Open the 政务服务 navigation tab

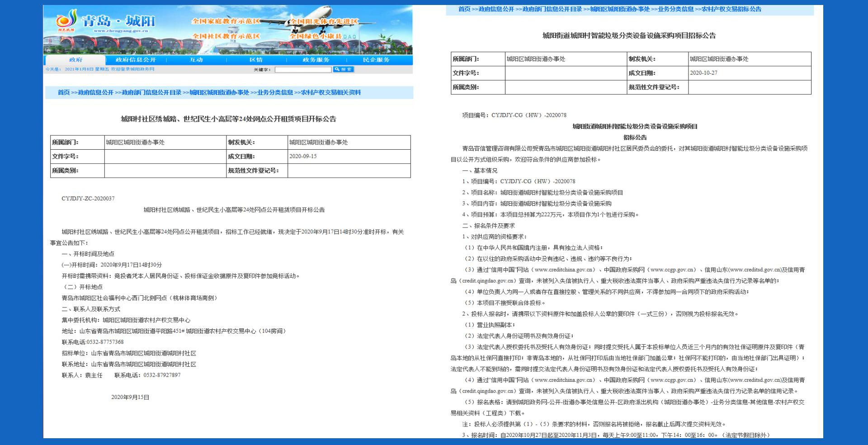pyautogui.click(x=316, y=60)
